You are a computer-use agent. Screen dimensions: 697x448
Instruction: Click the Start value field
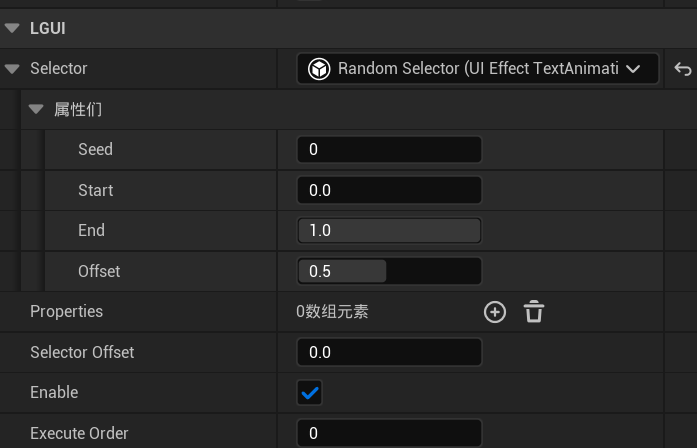pyautogui.click(x=389, y=190)
